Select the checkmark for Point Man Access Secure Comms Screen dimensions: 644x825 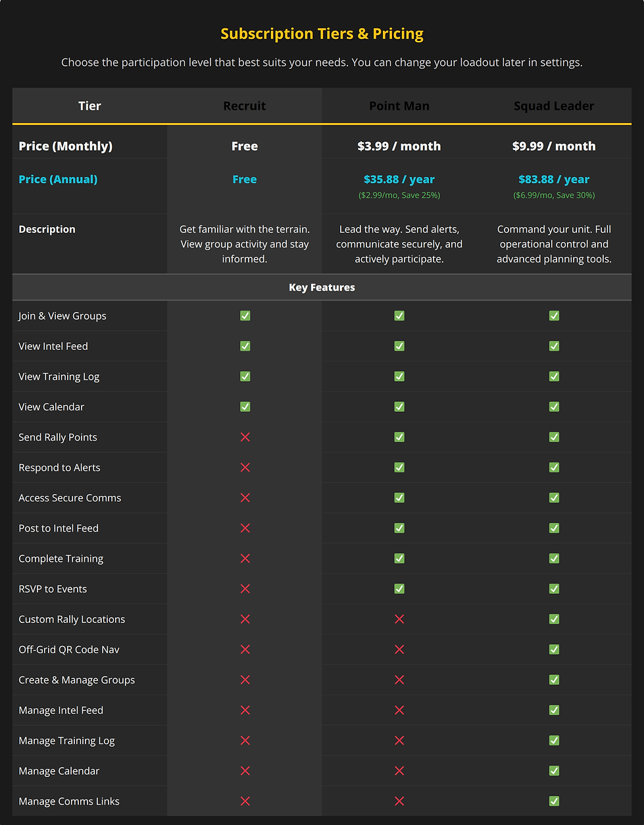[399, 497]
